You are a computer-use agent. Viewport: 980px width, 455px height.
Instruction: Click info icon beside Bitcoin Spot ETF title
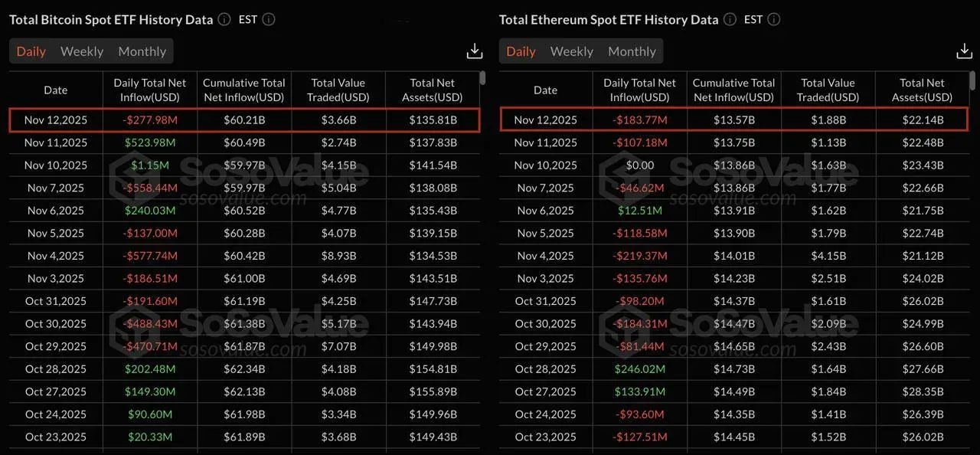coord(224,20)
